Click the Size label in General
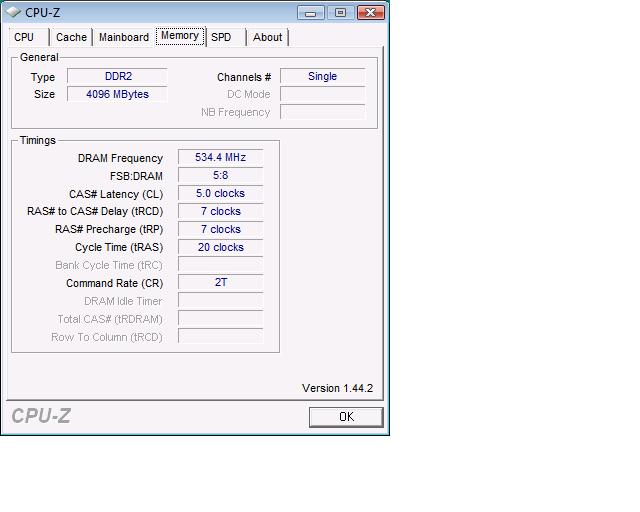This screenshot has height=512, width=640. click(44, 94)
